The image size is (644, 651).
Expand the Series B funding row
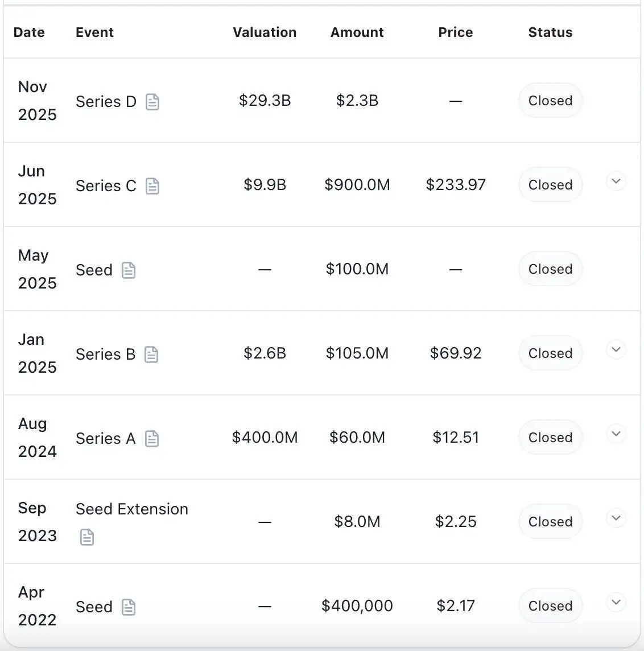tap(616, 349)
